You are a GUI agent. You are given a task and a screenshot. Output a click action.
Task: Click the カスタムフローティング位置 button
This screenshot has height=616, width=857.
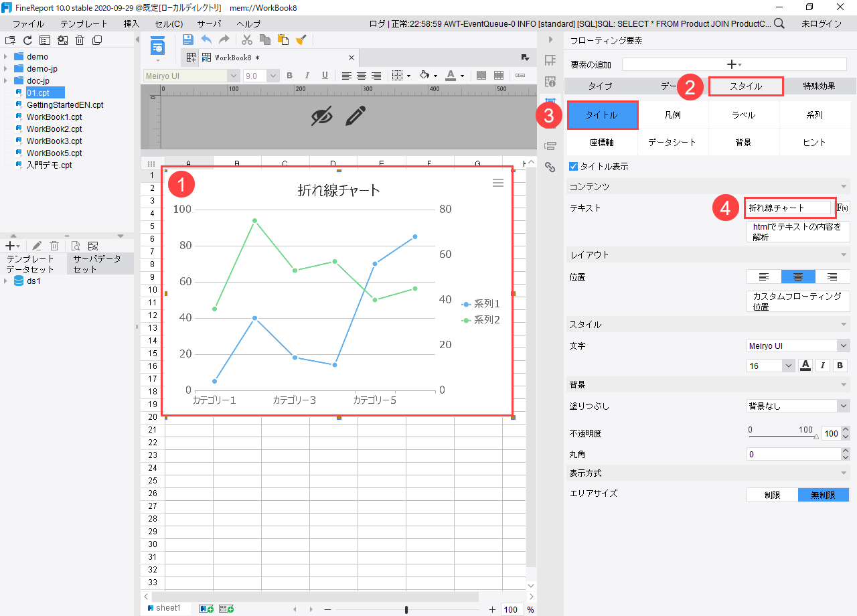[x=798, y=301]
